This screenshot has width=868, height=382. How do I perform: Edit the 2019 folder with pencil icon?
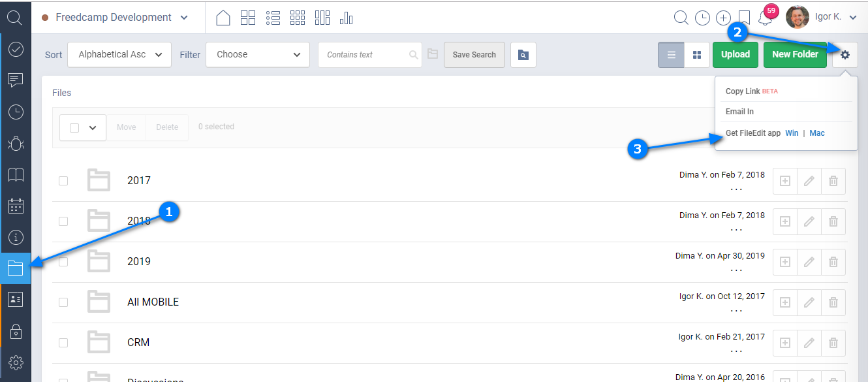coord(809,262)
